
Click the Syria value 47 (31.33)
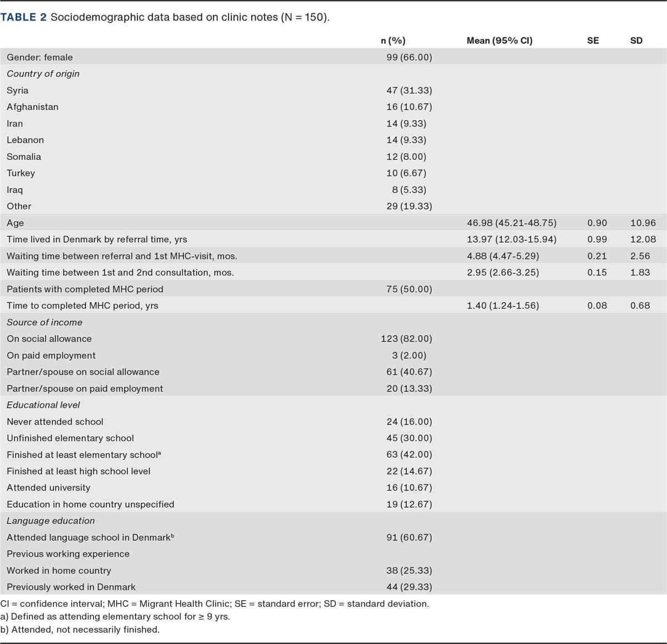[x=409, y=90]
